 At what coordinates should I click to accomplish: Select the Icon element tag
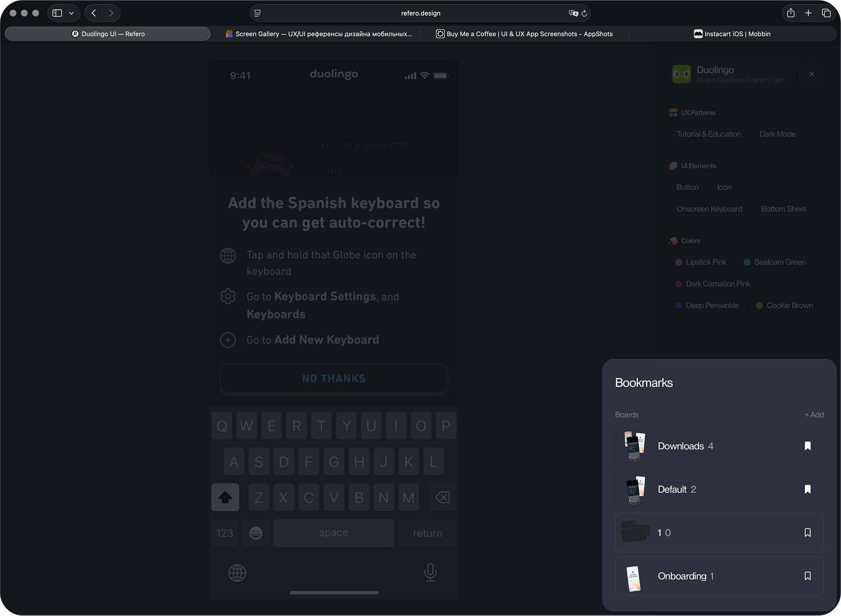click(x=724, y=187)
